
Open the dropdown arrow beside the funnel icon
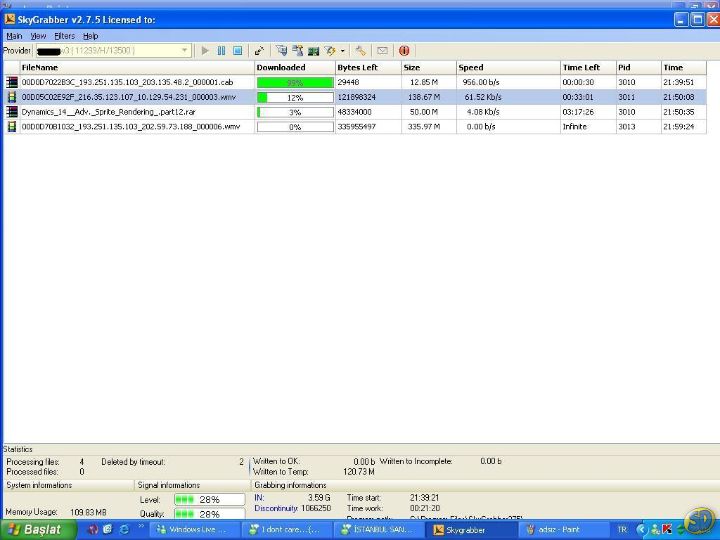[343, 51]
